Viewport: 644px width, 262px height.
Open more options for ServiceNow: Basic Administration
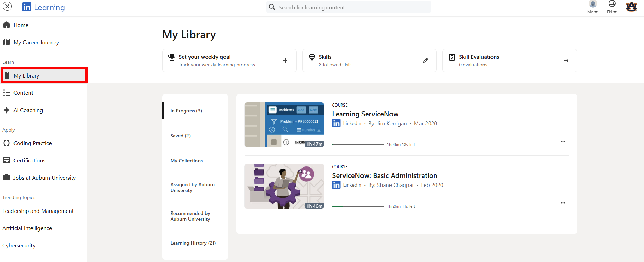coord(563,203)
